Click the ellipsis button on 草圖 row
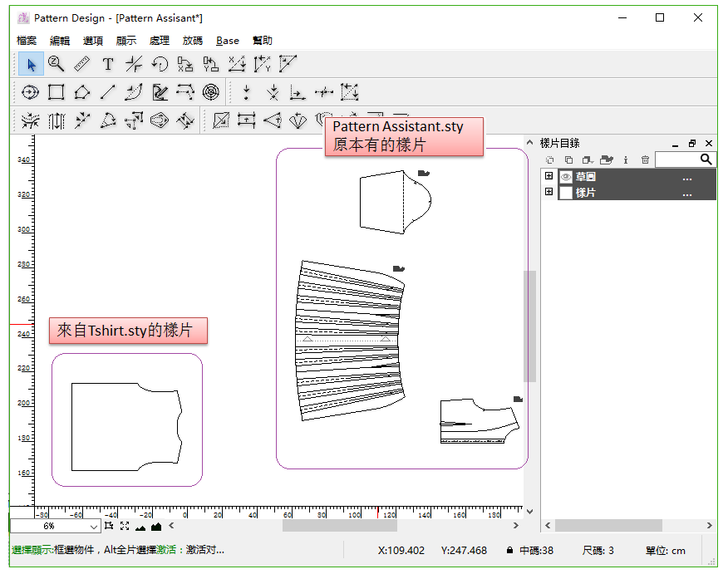728x574 pixels. pos(687,178)
